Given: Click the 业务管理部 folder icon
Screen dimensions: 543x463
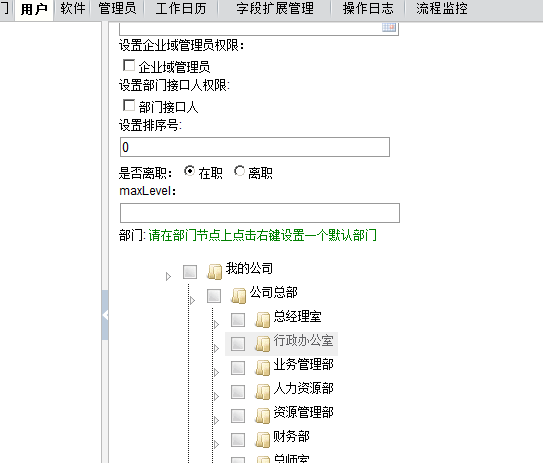Looking at the screenshot, I should pos(262,368).
